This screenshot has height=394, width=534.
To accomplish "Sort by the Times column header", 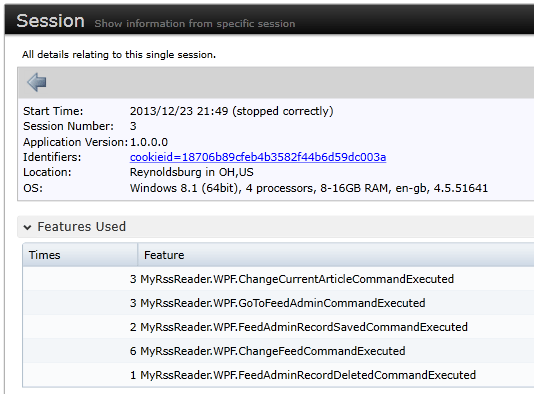I will [x=80, y=255].
